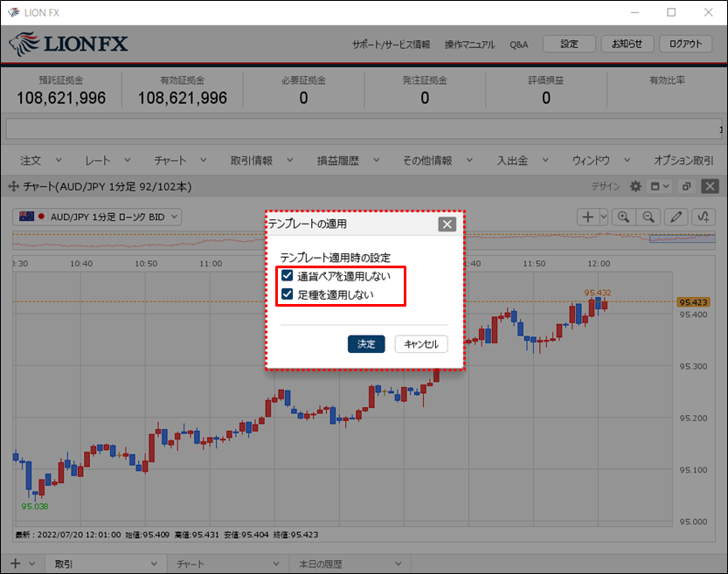Open the チャート menu in the main menu bar
The height and width of the screenshot is (574, 728).
180,161
